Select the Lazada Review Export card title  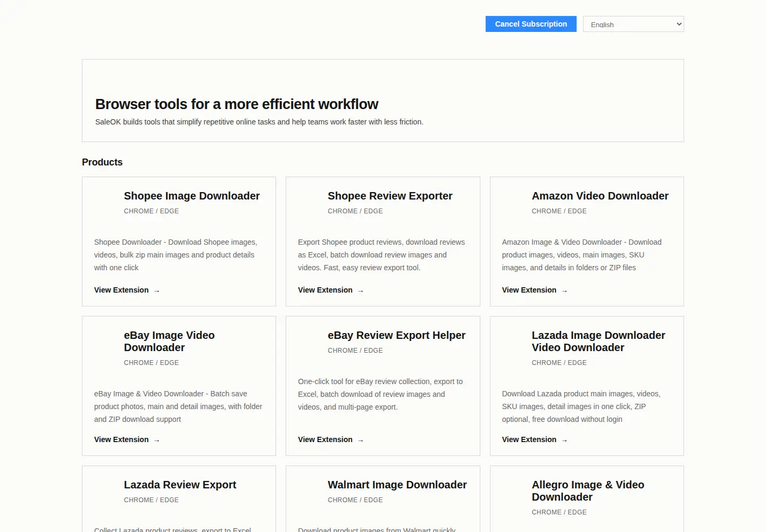[x=180, y=485]
